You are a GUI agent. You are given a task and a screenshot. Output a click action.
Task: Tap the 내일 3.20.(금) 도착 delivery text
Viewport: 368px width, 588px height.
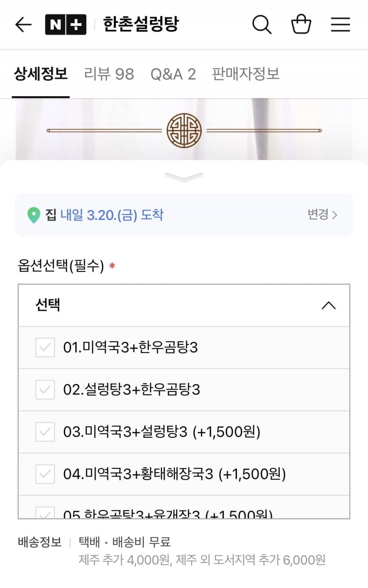(x=112, y=215)
